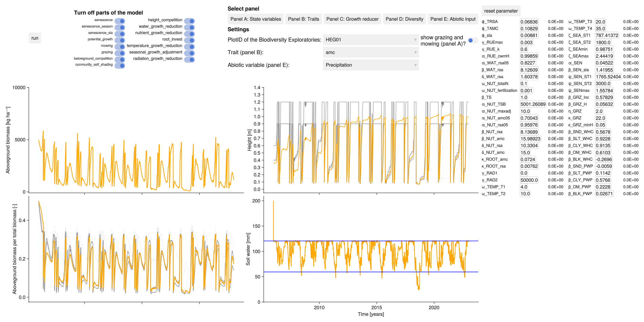Open Panel E: Abiotic input
Screen dimensions: 644x322
coord(453,19)
